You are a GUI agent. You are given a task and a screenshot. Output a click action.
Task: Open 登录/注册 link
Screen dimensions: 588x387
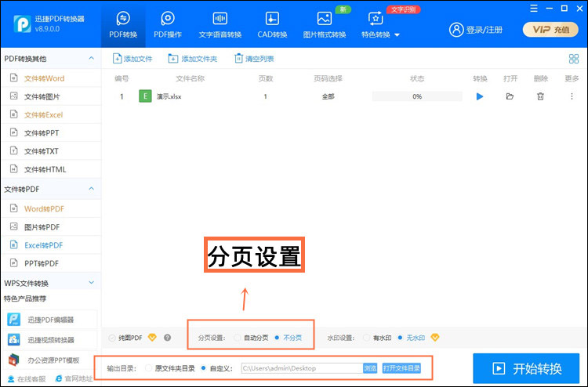pyautogui.click(x=485, y=30)
